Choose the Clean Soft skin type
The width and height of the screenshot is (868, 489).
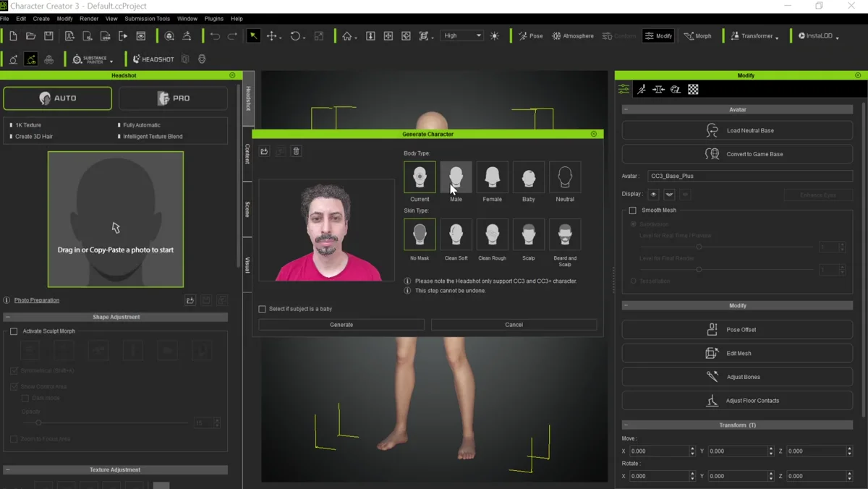click(x=456, y=234)
